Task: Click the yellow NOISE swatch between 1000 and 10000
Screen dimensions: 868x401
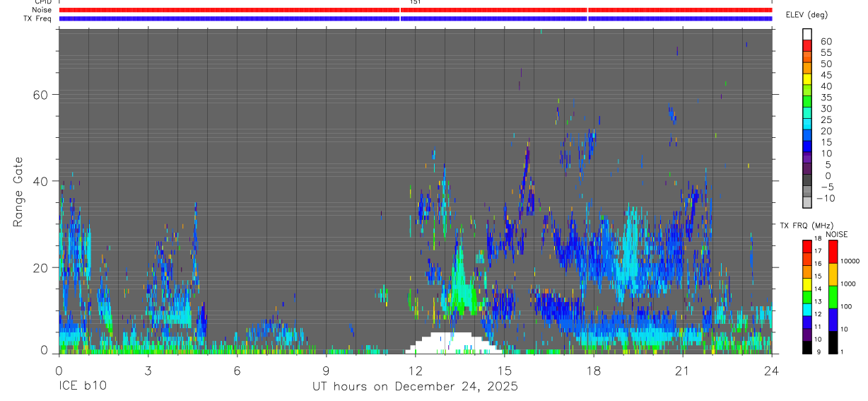Action: (833, 274)
